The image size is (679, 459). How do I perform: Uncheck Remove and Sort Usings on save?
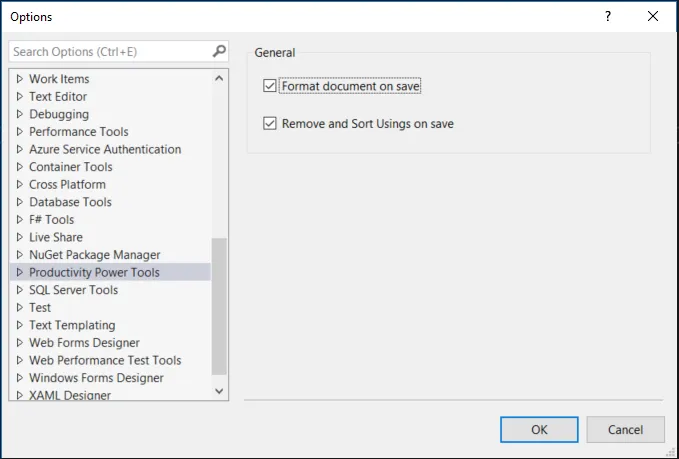tap(269, 124)
